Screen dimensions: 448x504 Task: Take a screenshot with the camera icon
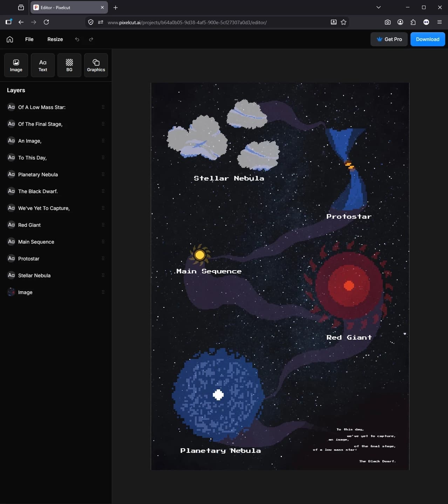point(388,22)
